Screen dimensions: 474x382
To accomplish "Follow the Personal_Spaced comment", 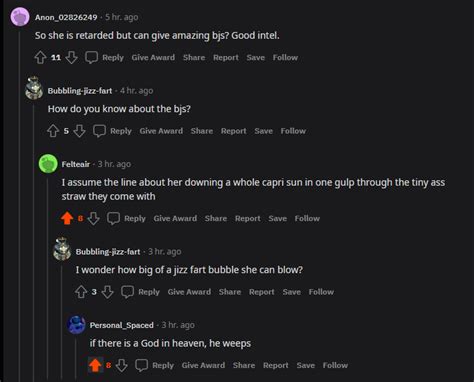I will 335,365.
